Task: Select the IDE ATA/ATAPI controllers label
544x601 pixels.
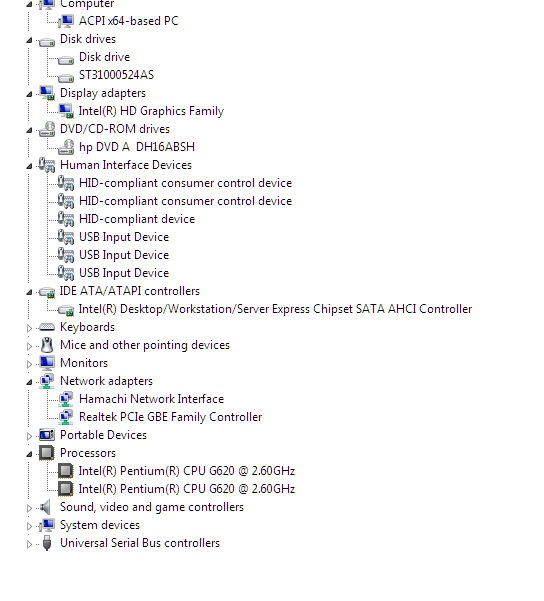Action: (130, 291)
